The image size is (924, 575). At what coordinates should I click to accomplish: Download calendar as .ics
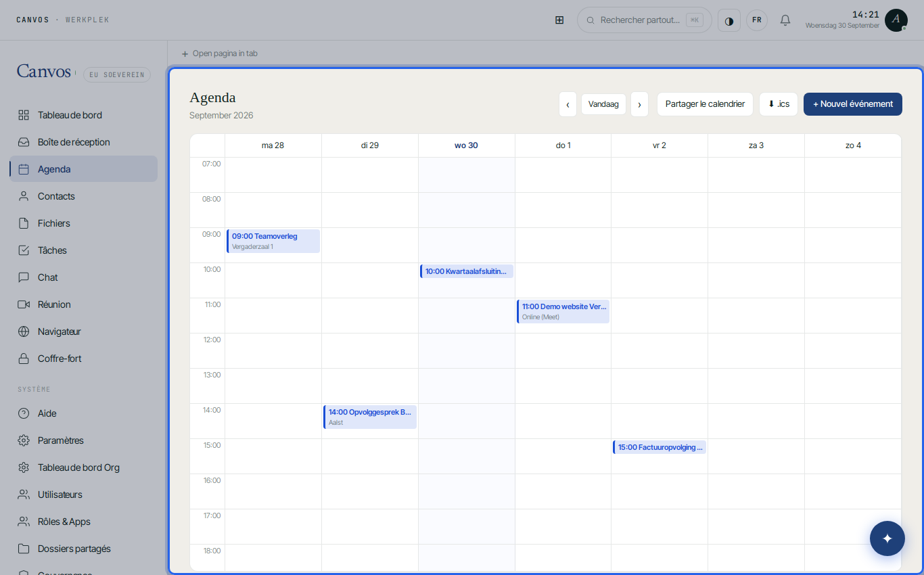coord(779,104)
